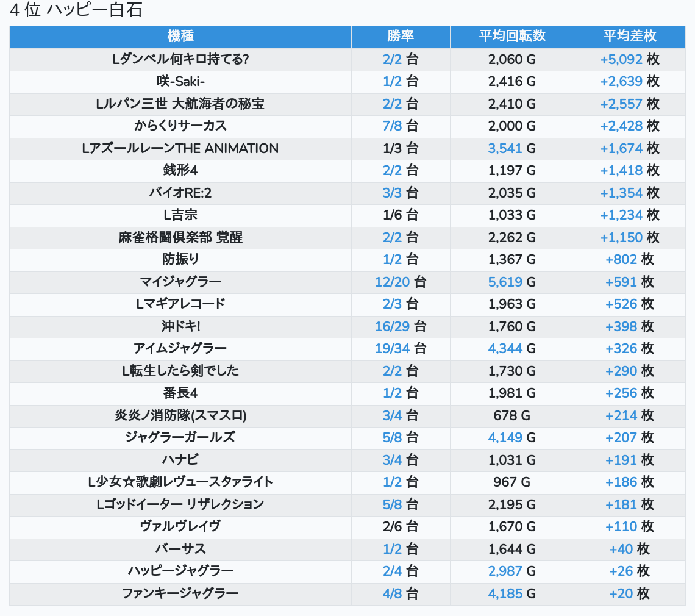Click the +5,092 枚 average difference value
695x616 pixels.
(x=629, y=59)
